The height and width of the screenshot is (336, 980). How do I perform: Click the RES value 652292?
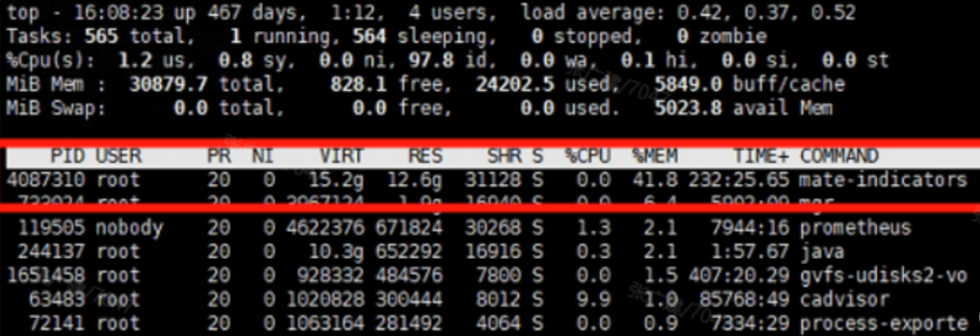(409, 252)
